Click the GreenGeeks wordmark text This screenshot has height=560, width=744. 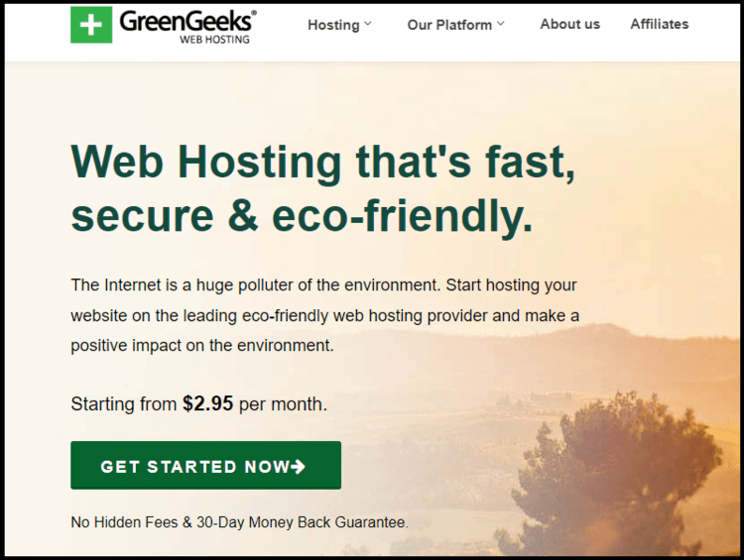tap(186, 22)
